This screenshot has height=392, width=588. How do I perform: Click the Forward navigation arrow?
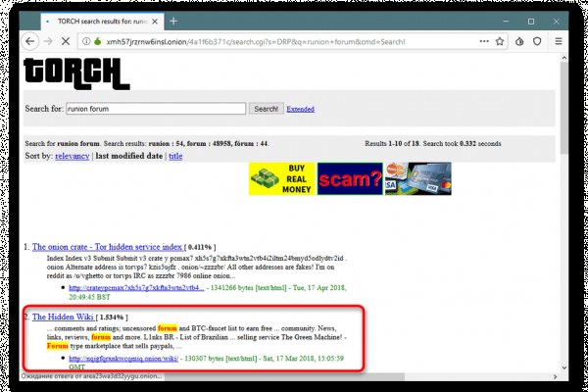tap(49, 41)
